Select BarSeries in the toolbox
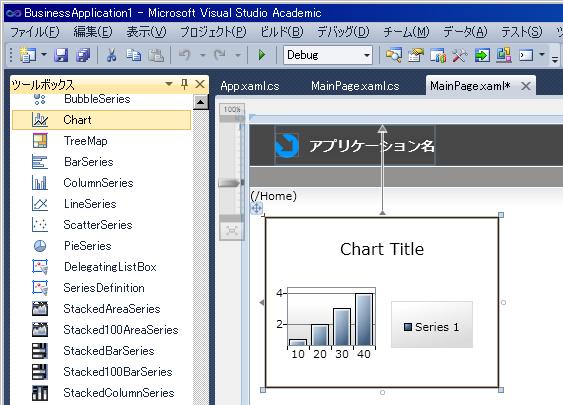Screen dimensions: 563x405 101,162
